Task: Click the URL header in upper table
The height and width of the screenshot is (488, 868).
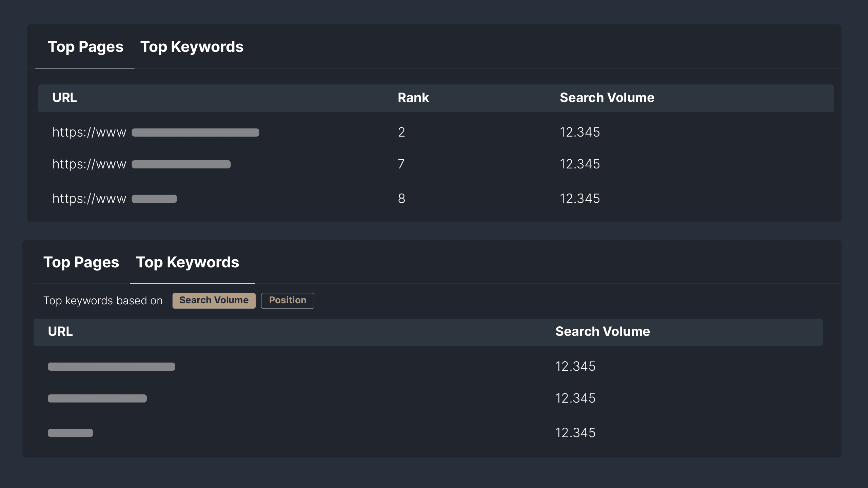Action: 64,98
